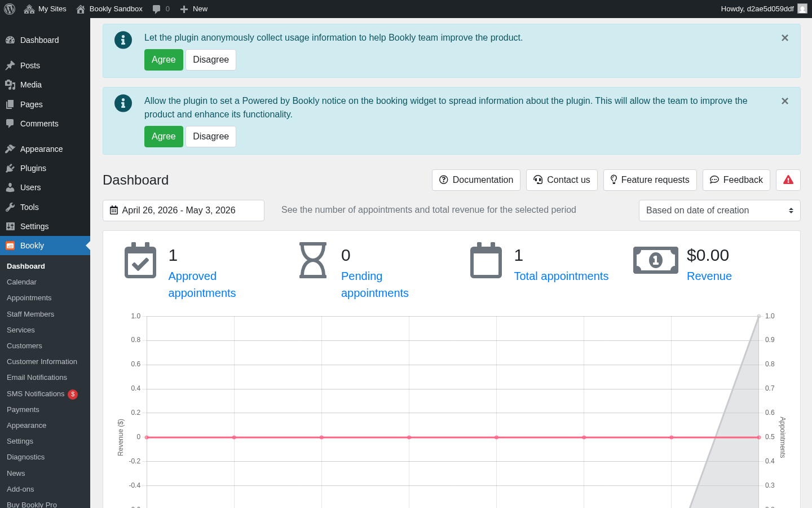Close the Powered by Bookly notice
The height and width of the screenshot is (508, 812).
click(x=785, y=101)
